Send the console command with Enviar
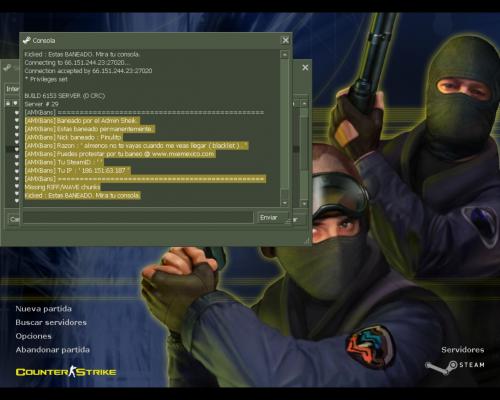 269,217
